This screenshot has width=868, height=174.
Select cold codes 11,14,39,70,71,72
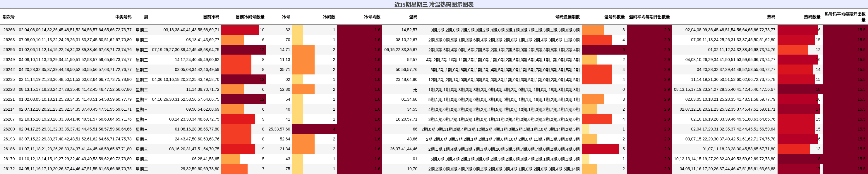pos(203,89)
